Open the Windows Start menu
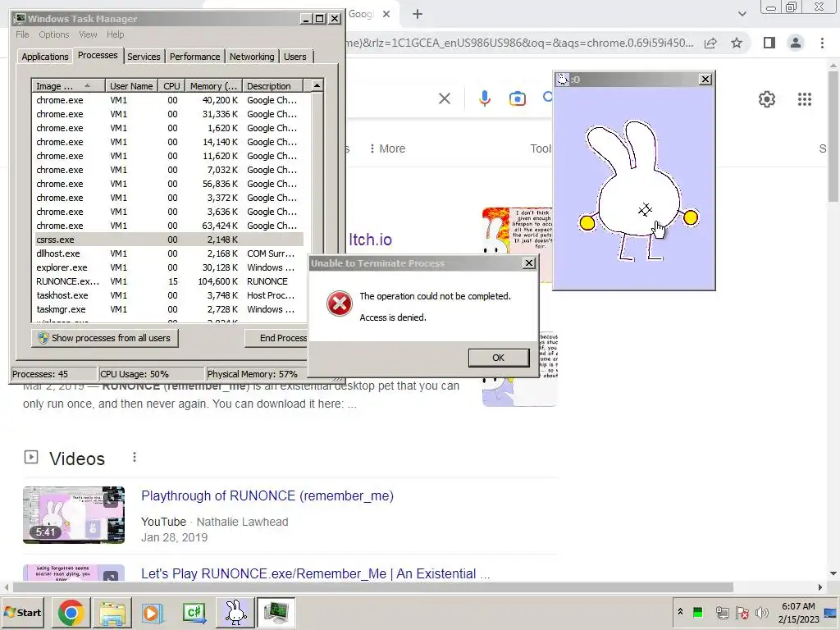Viewport: 840px width, 630px height. click(22, 612)
